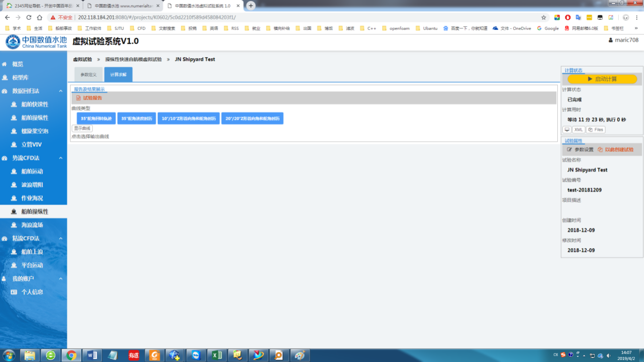Open 螺旋桨空泡 in the sidebar

point(35,131)
